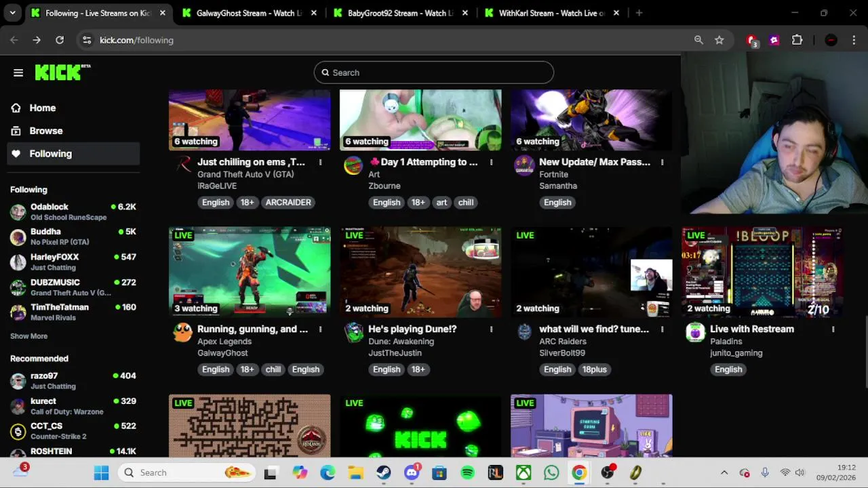This screenshot has height=488, width=868.
Task: Open the zoom magnifier in address bar
Action: pyautogui.click(x=698, y=40)
